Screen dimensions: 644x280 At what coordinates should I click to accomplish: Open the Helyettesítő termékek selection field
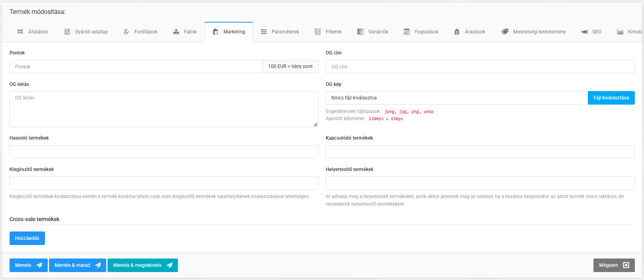pos(480,183)
